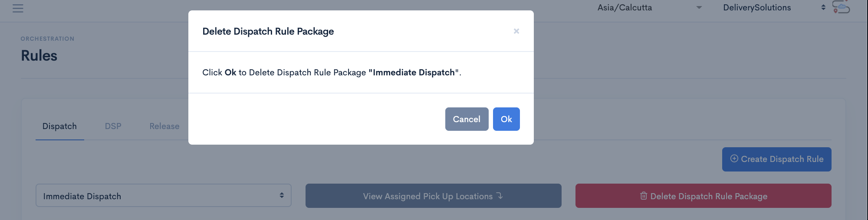Click the route cloud icon at top right
Screen dimensions: 868x220
[841, 7]
